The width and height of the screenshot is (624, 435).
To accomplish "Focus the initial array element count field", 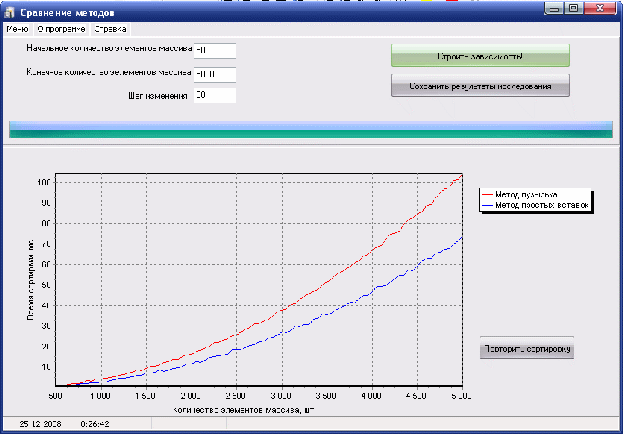I will (x=214, y=51).
